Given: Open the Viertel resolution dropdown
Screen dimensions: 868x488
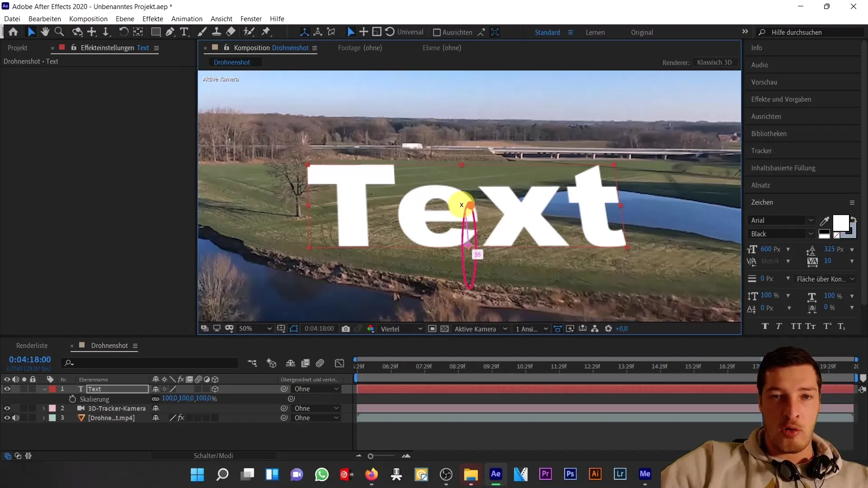Looking at the screenshot, I should coord(401,329).
